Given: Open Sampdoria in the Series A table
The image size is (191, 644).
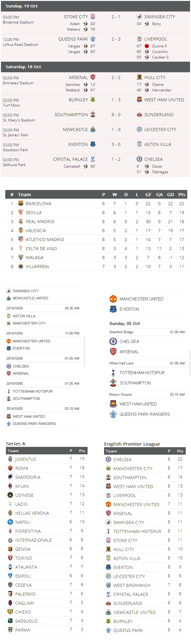Looking at the screenshot, I should (x=28, y=477).
